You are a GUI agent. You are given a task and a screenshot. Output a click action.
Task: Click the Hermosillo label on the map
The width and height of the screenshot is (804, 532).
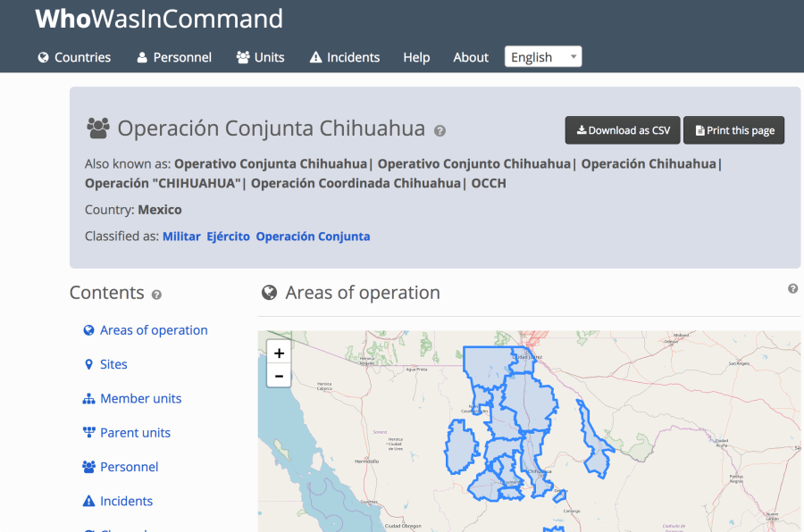(366, 461)
